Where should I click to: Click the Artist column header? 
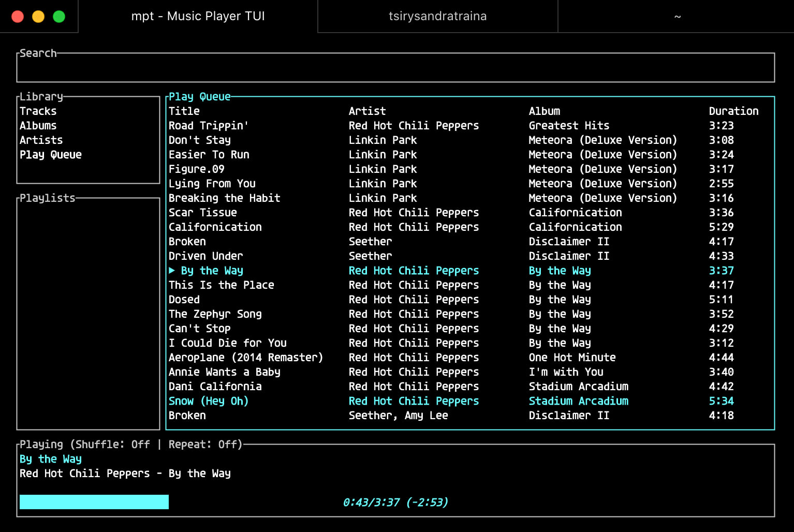pyautogui.click(x=367, y=111)
